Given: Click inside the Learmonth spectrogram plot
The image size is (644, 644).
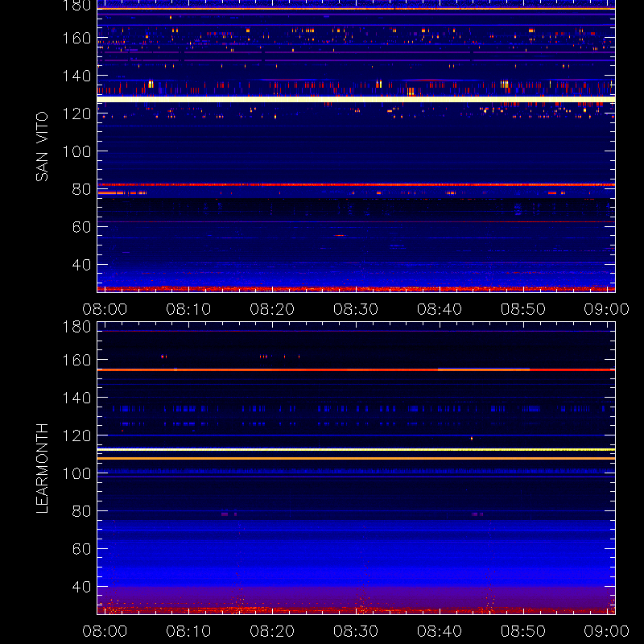Looking at the screenshot, I should tap(356, 469).
